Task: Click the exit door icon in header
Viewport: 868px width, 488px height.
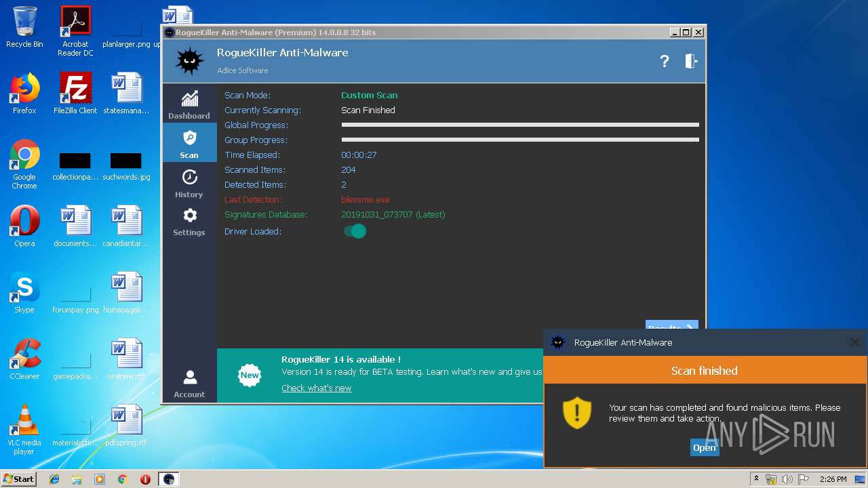Action: 691,61
